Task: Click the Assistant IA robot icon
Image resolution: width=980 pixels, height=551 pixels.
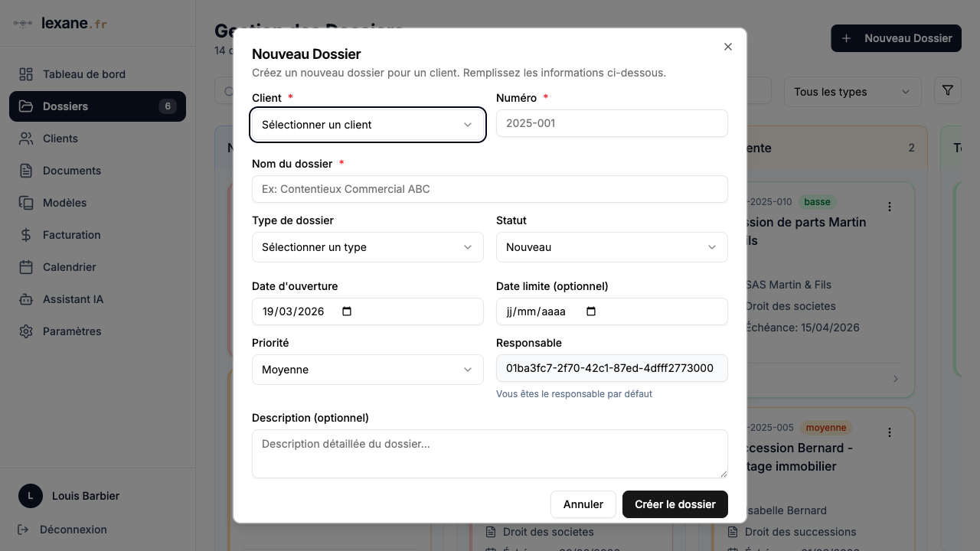Action: (26, 299)
